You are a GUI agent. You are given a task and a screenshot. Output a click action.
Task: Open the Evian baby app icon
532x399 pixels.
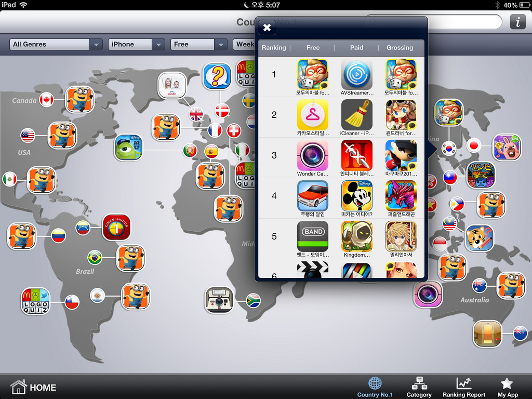pyautogui.click(x=172, y=86)
